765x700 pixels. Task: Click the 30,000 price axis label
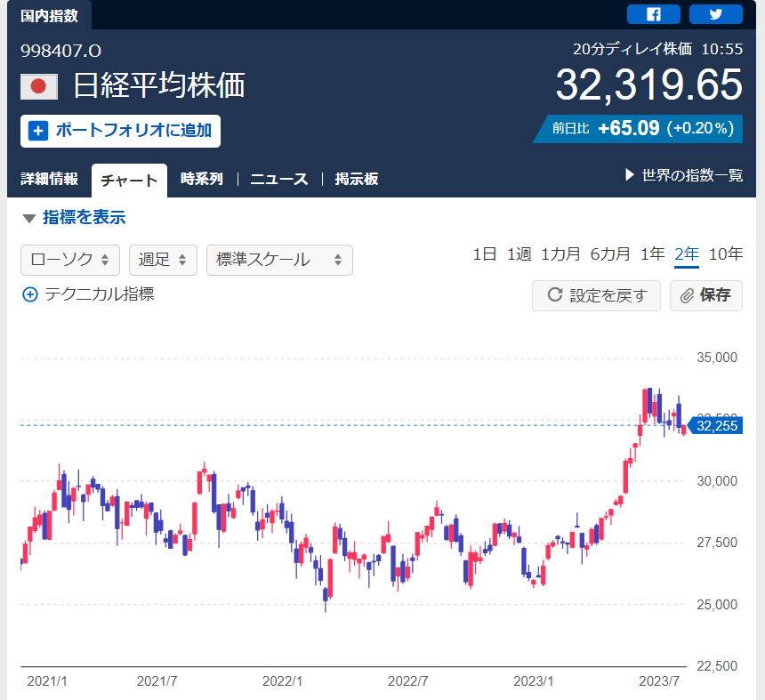tap(717, 481)
